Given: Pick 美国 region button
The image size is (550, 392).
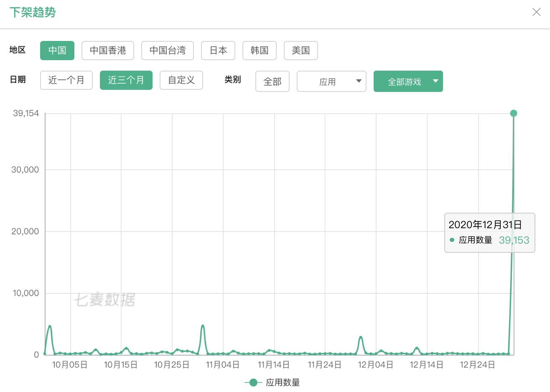Looking at the screenshot, I should point(301,51).
